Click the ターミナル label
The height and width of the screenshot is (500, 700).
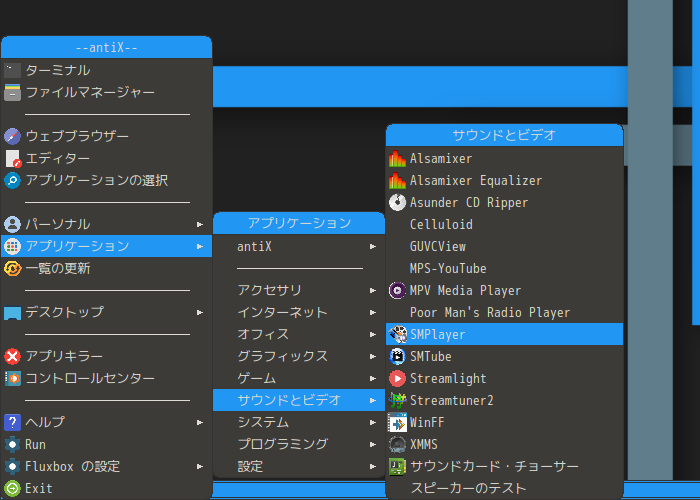tap(58, 70)
